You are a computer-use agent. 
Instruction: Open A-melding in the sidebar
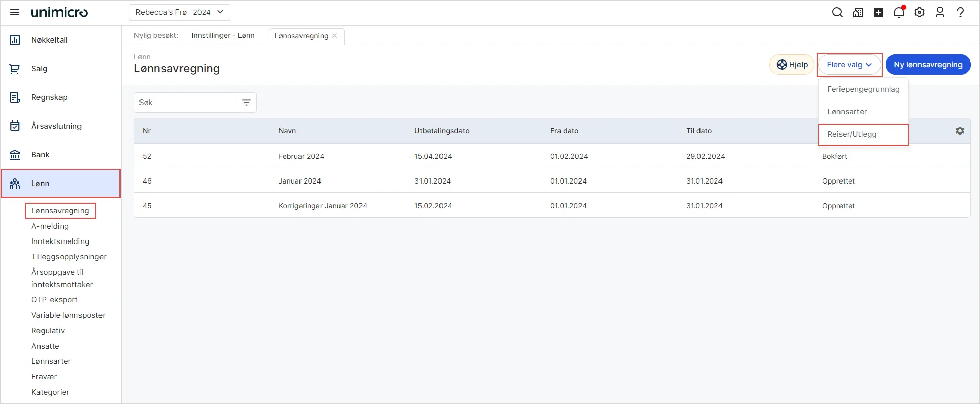(x=50, y=226)
